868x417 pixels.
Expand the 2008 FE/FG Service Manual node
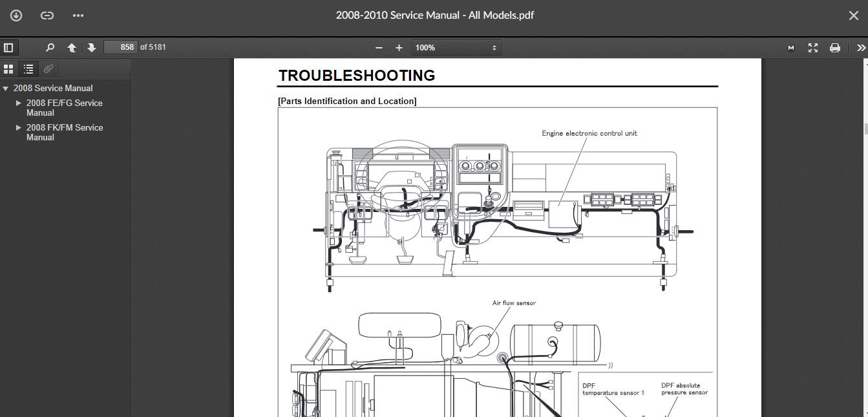(x=19, y=103)
